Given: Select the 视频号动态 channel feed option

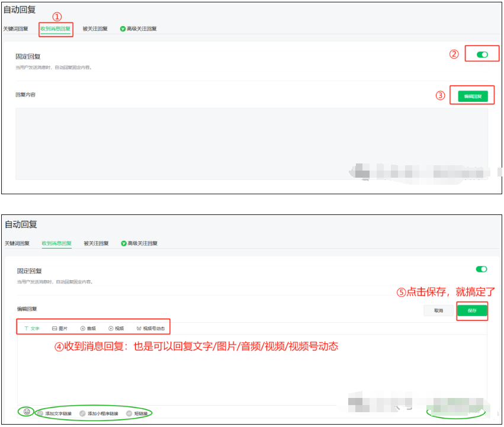Looking at the screenshot, I should pyautogui.click(x=150, y=328).
